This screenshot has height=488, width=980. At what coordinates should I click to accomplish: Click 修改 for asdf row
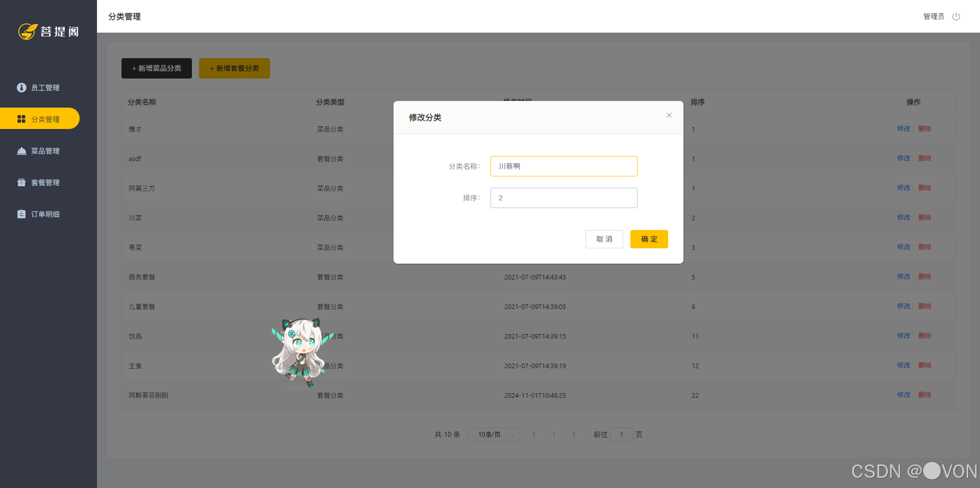[x=903, y=158]
